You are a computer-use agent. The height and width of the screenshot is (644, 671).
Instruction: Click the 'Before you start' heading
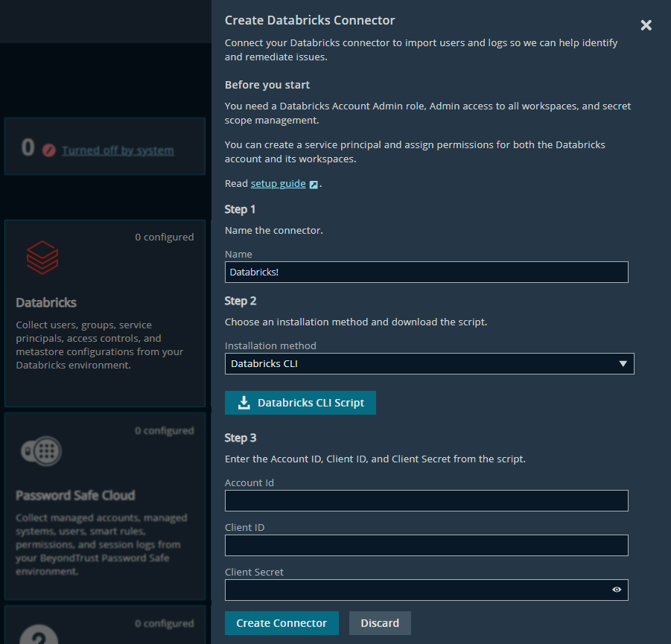[x=267, y=85]
